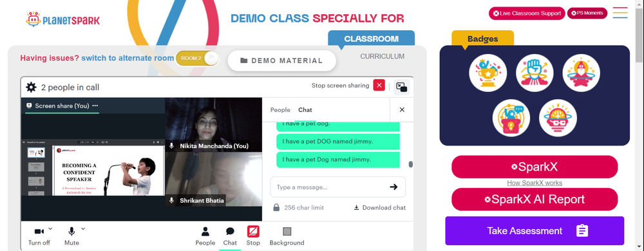Select first slide thumbnail in shared screen

pyautogui.click(x=36, y=153)
